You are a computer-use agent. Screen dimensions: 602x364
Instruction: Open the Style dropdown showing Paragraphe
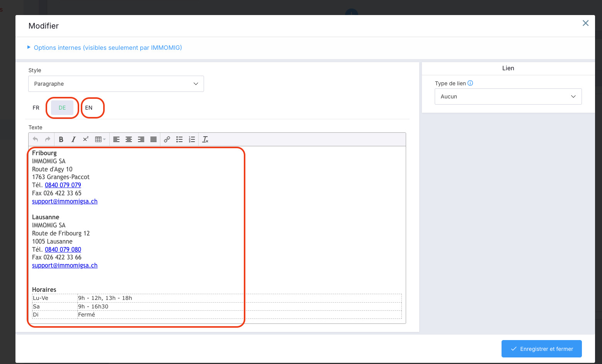pyautogui.click(x=116, y=84)
